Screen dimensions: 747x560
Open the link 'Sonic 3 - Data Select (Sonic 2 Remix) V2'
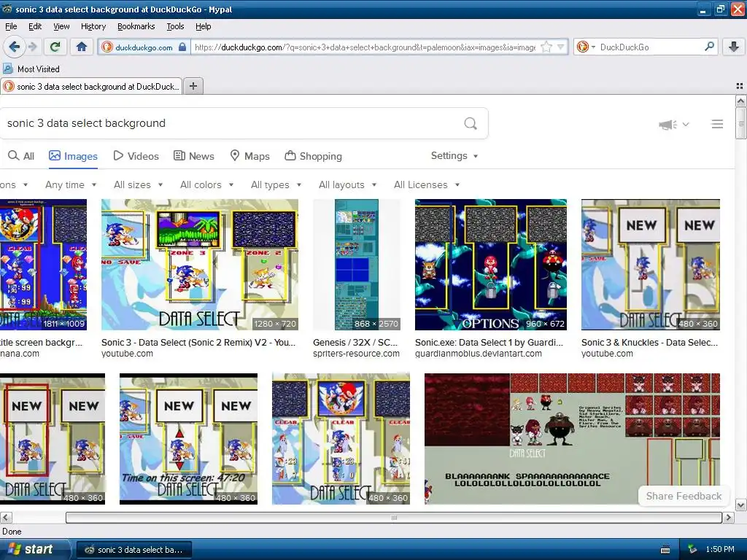[198, 342]
